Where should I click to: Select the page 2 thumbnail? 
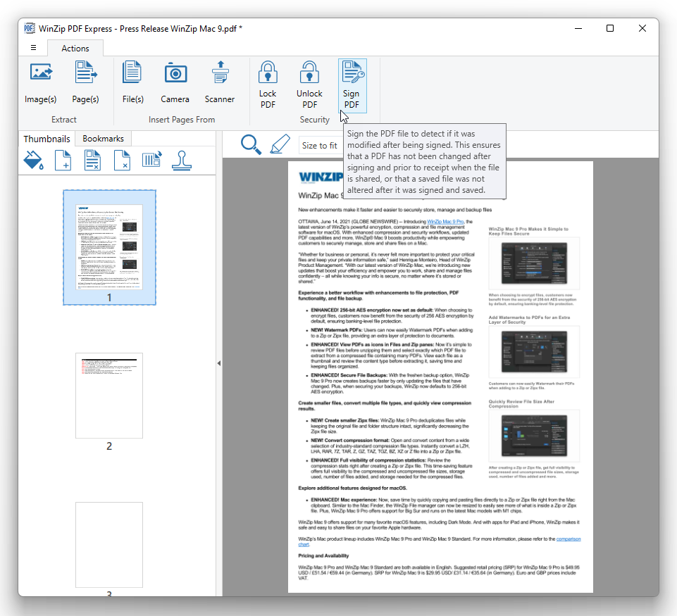click(109, 396)
